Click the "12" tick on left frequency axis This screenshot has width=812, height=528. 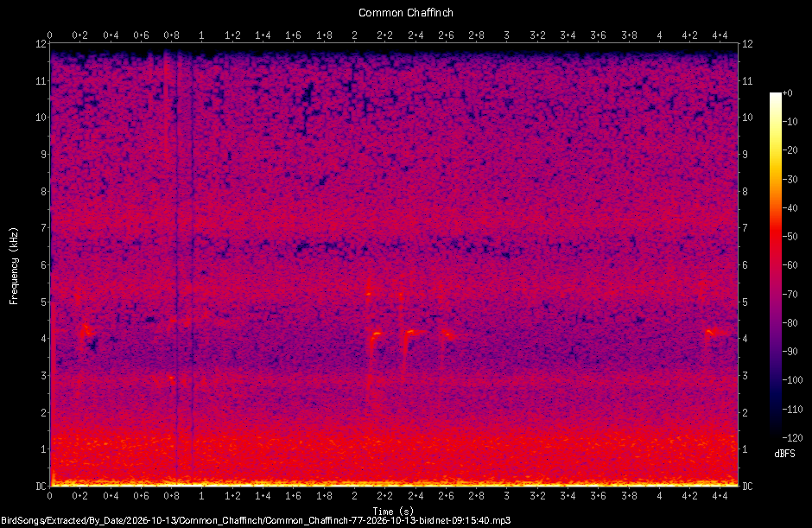click(41, 44)
